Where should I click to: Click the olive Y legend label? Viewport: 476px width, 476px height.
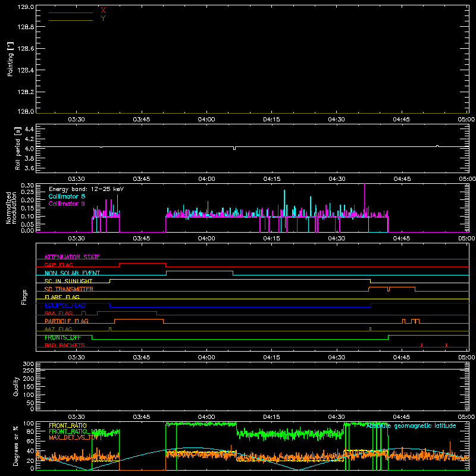[103, 18]
